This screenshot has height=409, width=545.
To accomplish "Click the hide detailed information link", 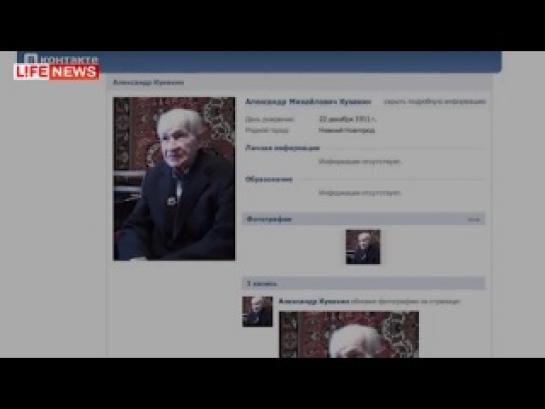I will [x=435, y=101].
